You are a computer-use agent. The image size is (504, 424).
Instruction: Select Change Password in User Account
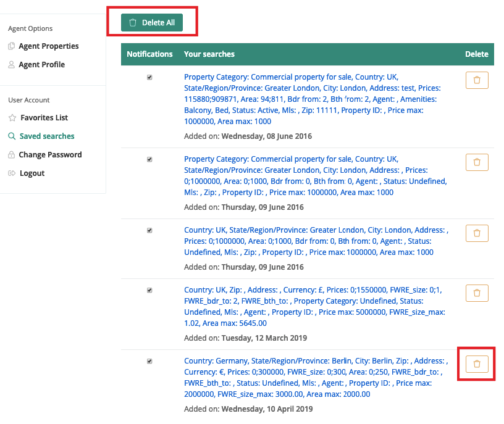(50, 155)
